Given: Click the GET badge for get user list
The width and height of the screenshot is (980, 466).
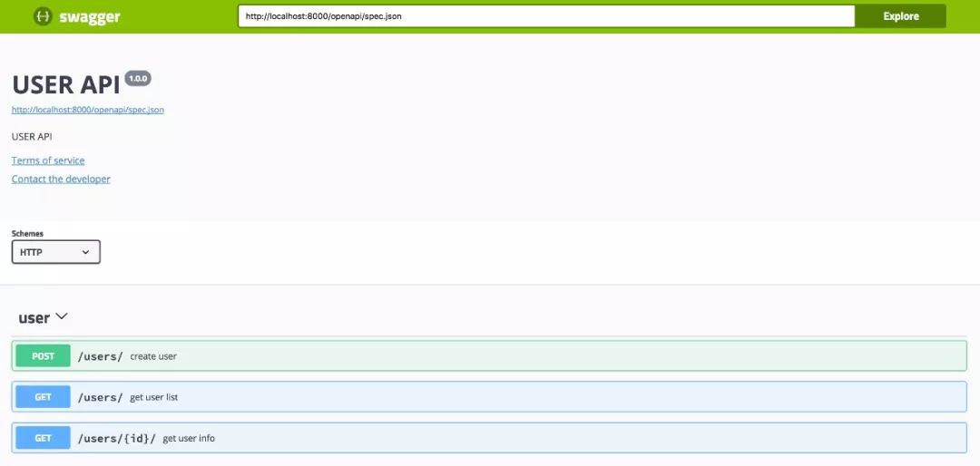Looking at the screenshot, I should 44,397.
